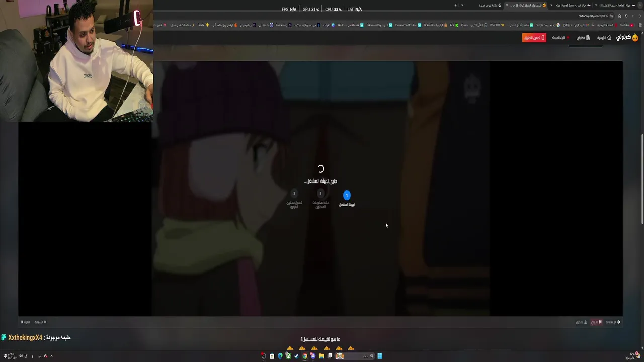
Task: Click the taskbar search box
Action: (x=355, y=356)
